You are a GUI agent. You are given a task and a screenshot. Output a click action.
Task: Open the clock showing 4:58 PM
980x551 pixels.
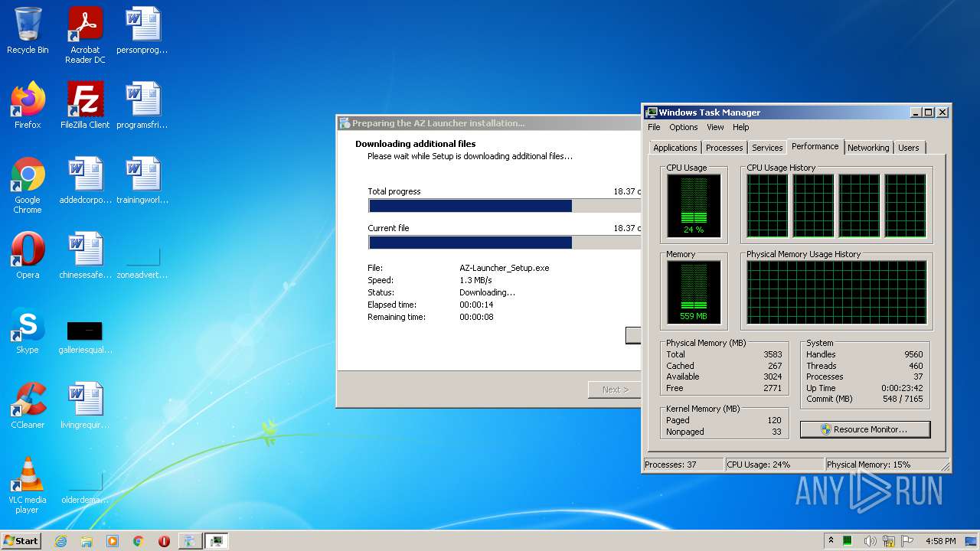click(940, 541)
